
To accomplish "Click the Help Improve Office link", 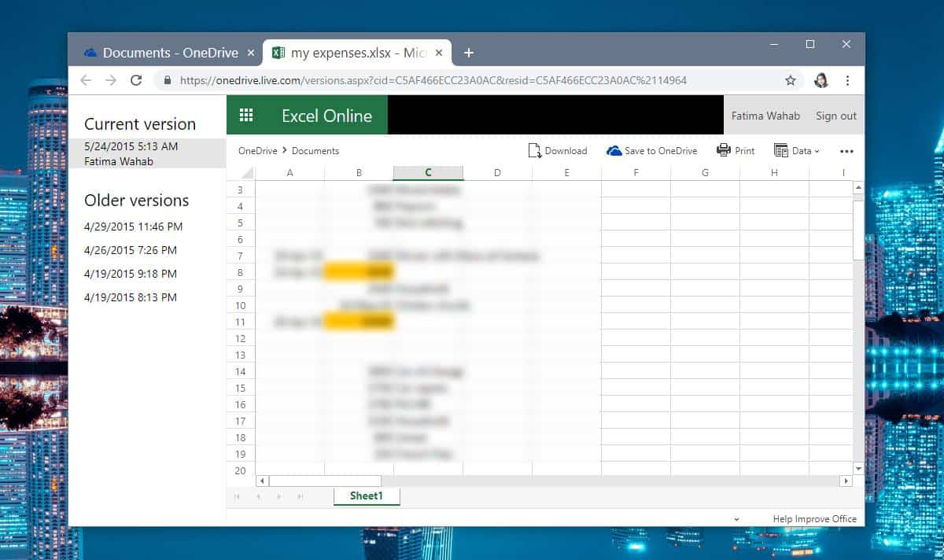I will coord(815,519).
